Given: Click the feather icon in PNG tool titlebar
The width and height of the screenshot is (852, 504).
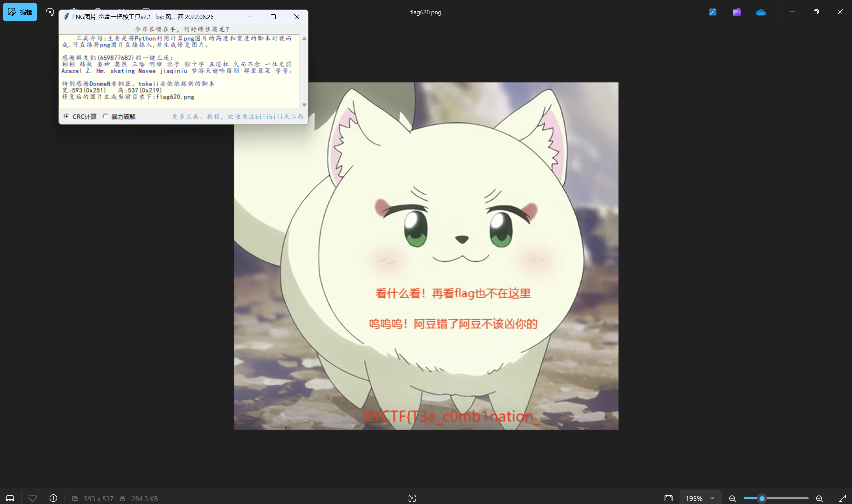Looking at the screenshot, I should (x=67, y=17).
